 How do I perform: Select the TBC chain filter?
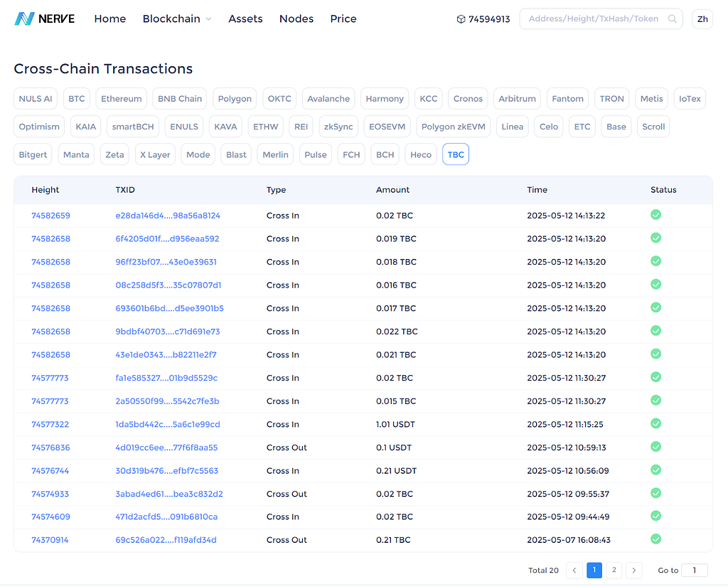456,154
